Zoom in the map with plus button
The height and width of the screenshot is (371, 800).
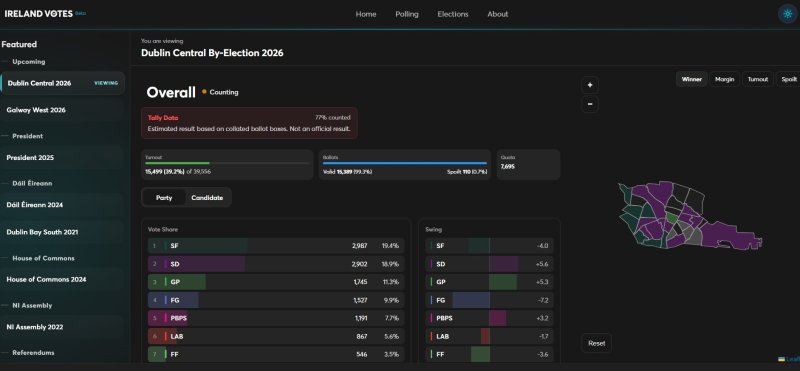click(590, 85)
